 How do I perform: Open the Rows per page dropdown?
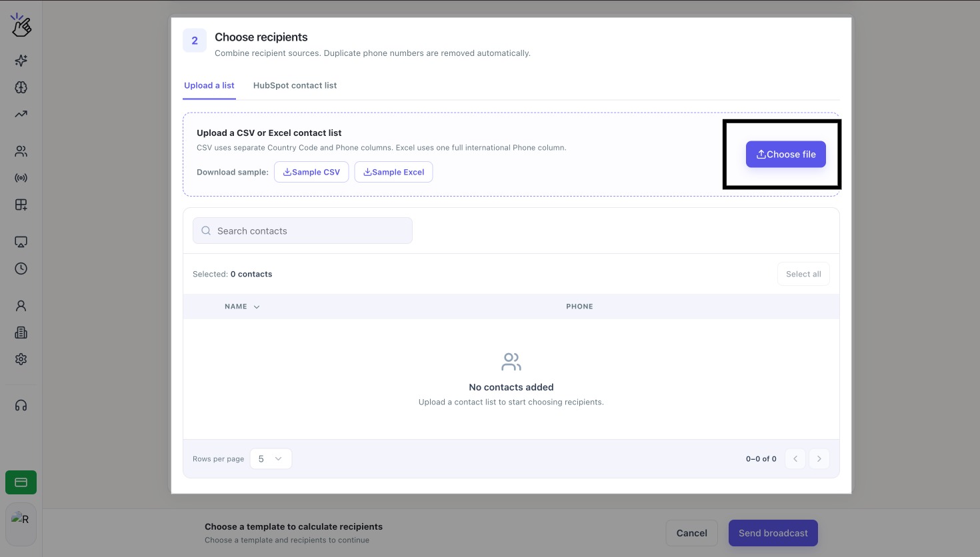point(271,458)
